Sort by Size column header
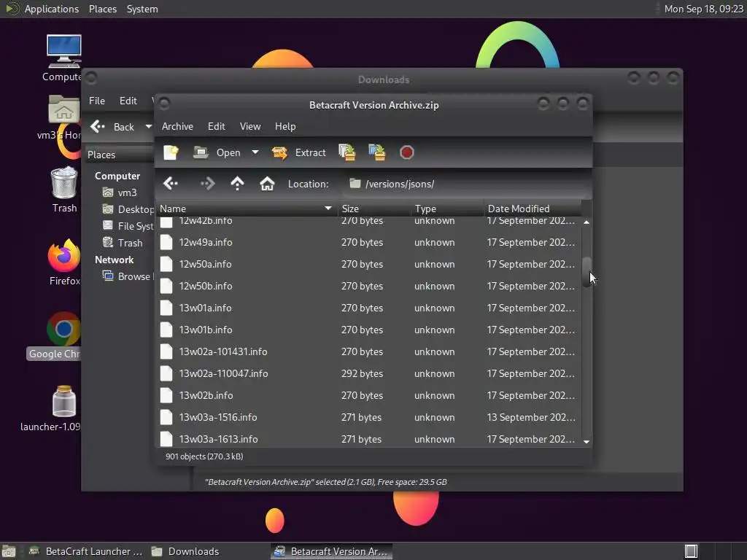Viewport: 747px width, 560px height. (374, 209)
